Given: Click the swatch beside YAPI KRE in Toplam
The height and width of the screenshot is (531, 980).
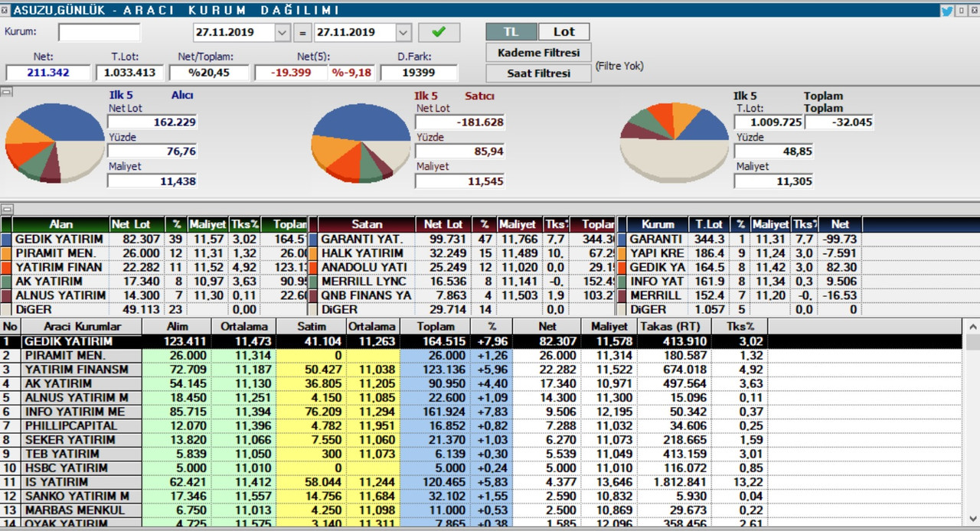Looking at the screenshot, I should point(621,253).
